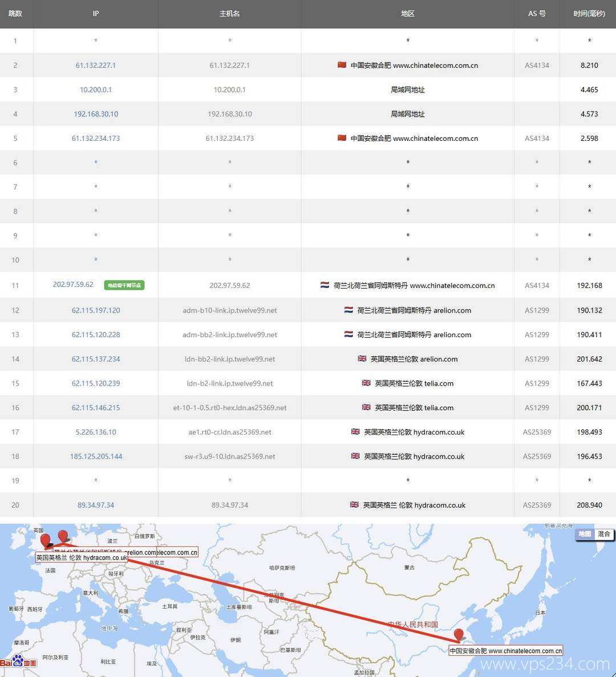This screenshot has height=677, width=616.
Task: Click AS25369 in hop 17 row
Action: [537, 432]
